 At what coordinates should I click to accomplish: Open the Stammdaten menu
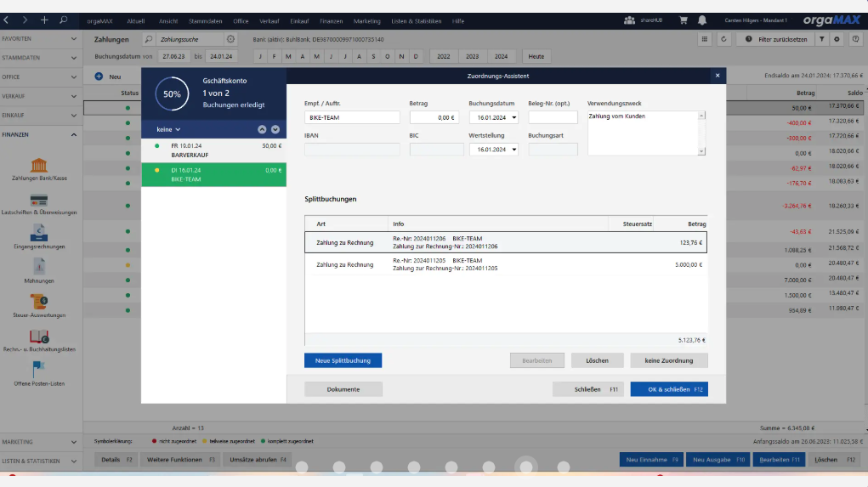206,21
